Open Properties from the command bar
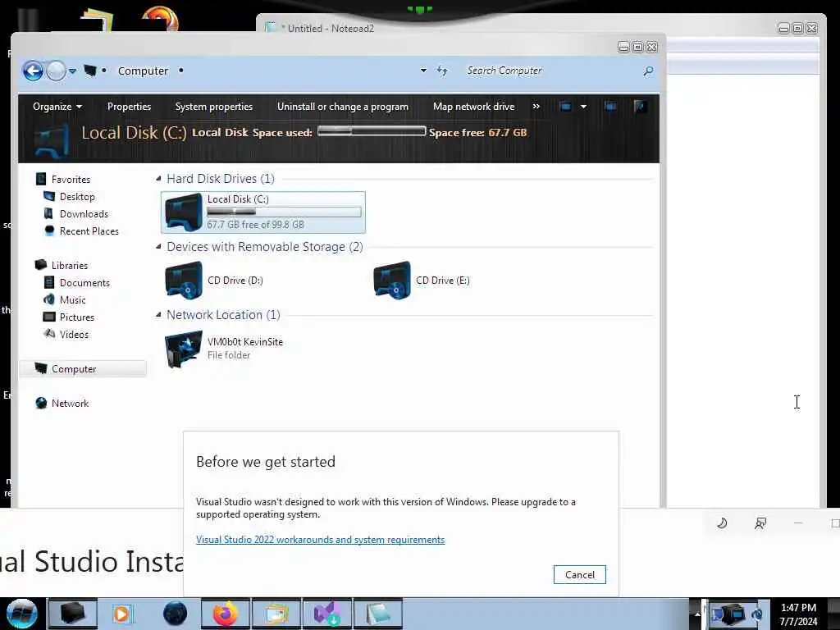The image size is (840, 630). (x=129, y=107)
